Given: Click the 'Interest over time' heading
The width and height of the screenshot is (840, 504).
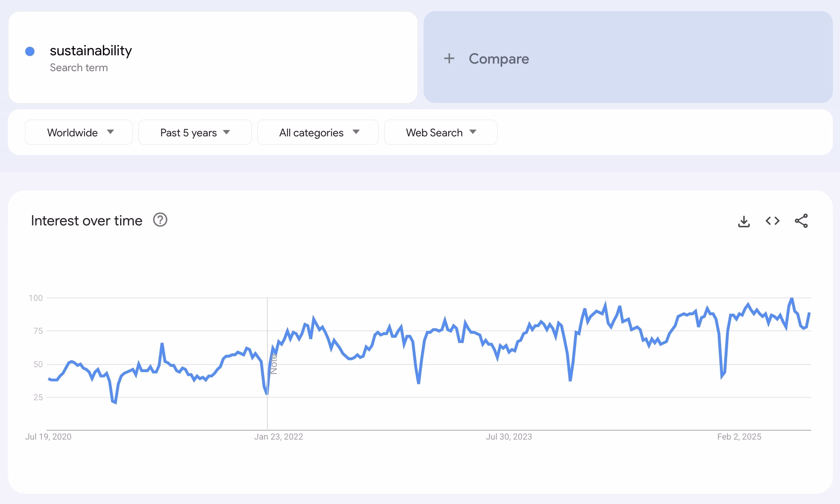Looking at the screenshot, I should click(x=87, y=221).
